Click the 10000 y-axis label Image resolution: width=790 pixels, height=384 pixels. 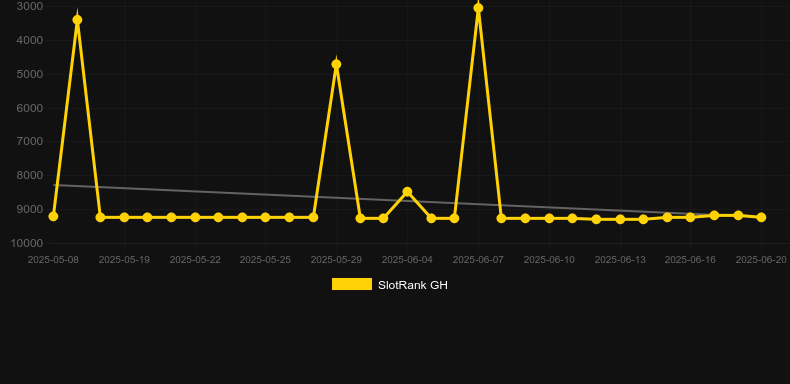coord(27,243)
